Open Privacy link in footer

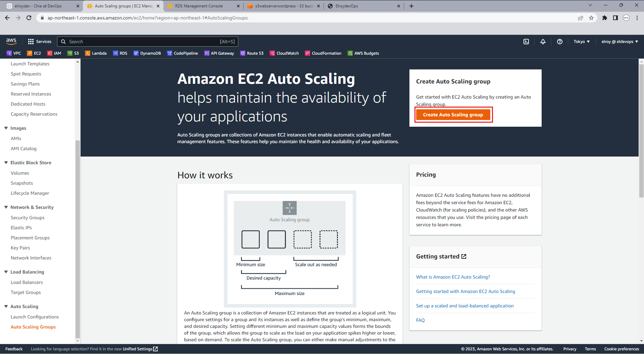pos(569,349)
